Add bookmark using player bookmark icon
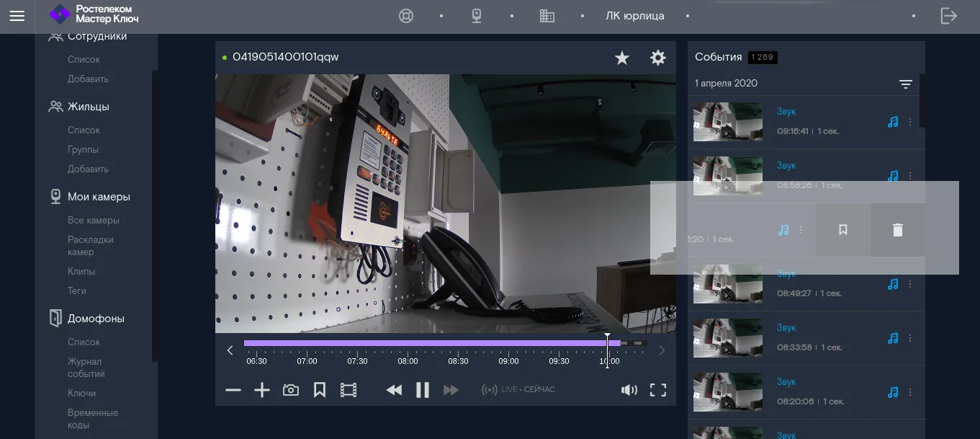This screenshot has height=439, width=980. (320, 390)
